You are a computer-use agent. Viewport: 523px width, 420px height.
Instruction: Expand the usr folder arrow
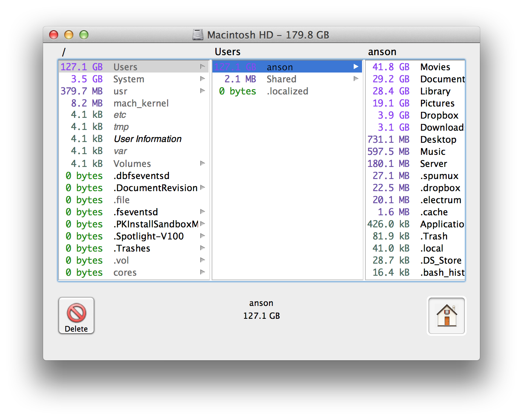pos(203,91)
